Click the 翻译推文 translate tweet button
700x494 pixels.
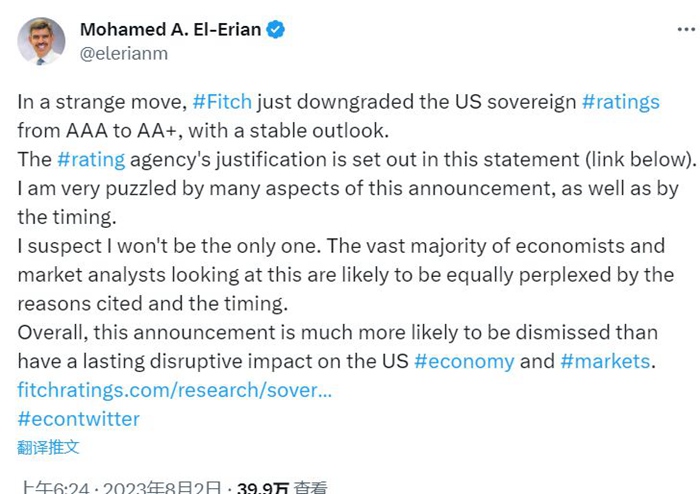point(48,447)
